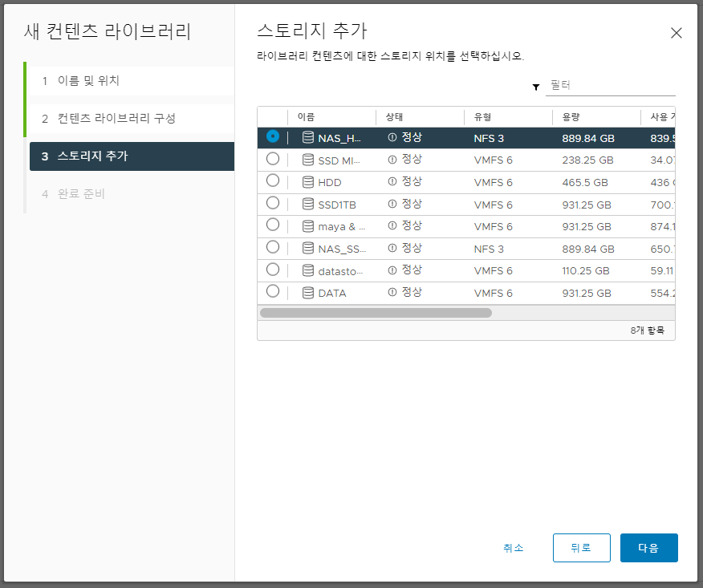Select the HDD datastore radio button
703x588 pixels.
pyautogui.click(x=273, y=180)
